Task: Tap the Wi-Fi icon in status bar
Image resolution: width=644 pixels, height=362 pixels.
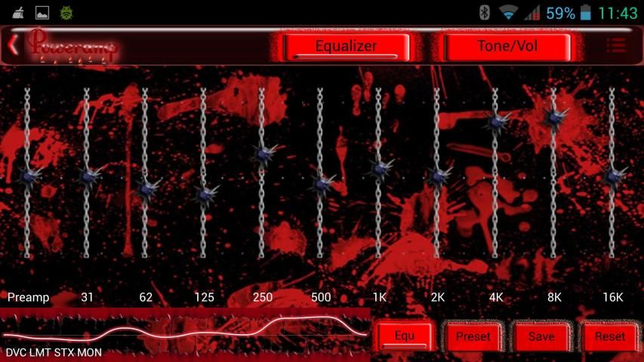Action: coord(509,13)
